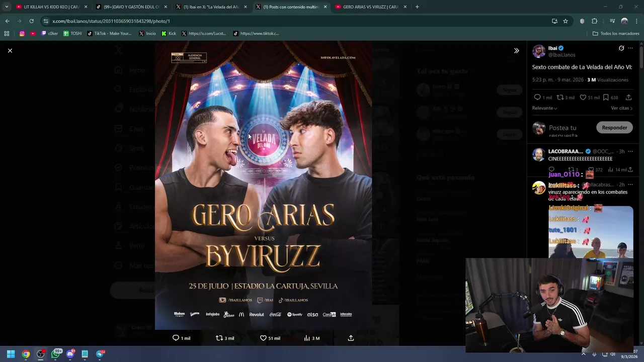The height and width of the screenshot is (362, 644).
Task: Like the post via the sidebar heart, 51 mil
Action: coord(583,98)
